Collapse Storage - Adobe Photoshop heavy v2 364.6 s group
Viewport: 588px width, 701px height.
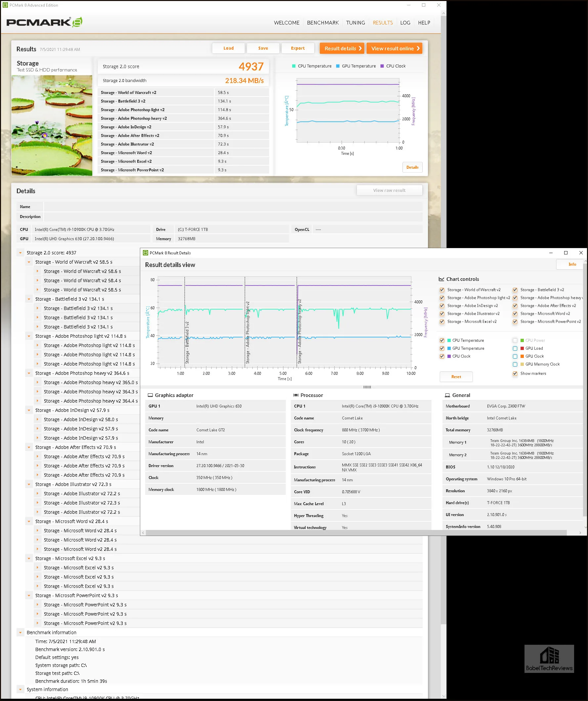29,373
